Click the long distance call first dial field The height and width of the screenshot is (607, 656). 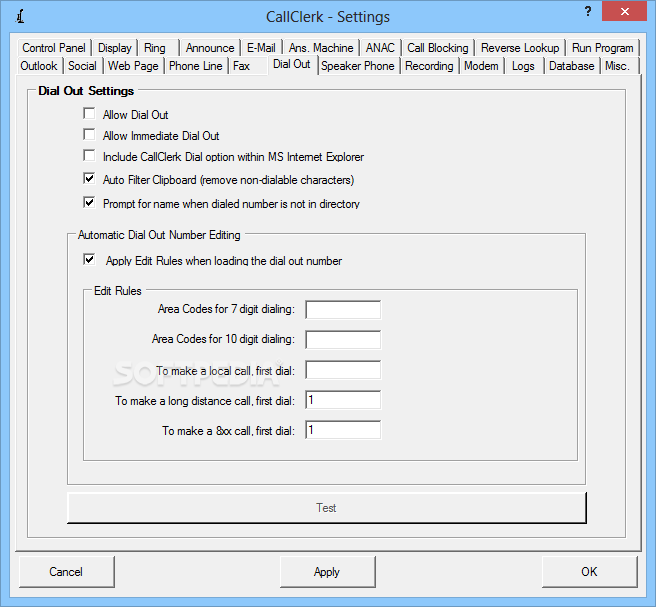343,400
